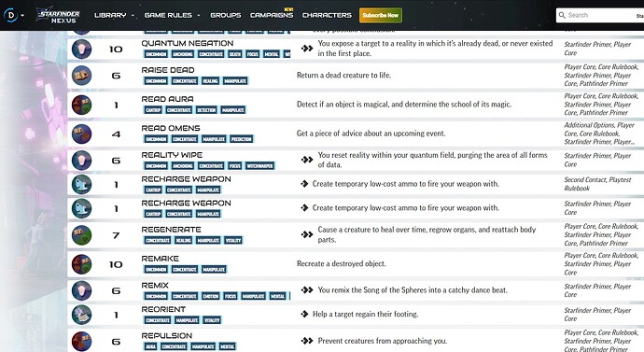Open the Library menu
This screenshot has height=352, width=644.
tap(110, 15)
